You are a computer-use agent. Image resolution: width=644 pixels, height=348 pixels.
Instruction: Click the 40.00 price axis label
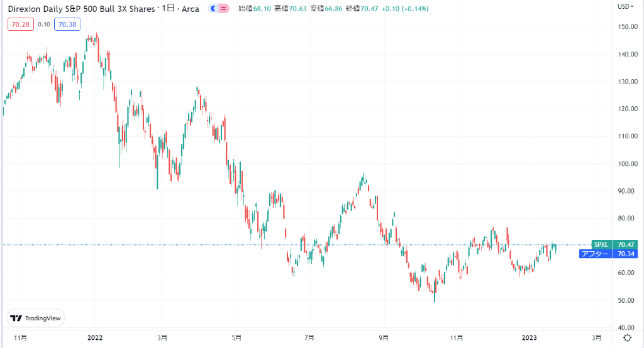[x=626, y=327]
